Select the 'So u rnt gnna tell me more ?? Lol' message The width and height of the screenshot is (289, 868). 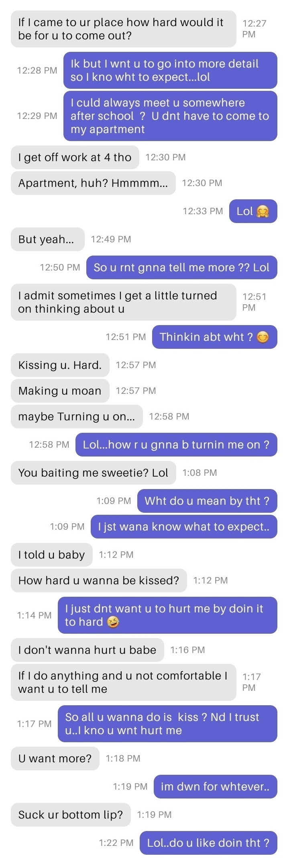pyautogui.click(x=181, y=267)
